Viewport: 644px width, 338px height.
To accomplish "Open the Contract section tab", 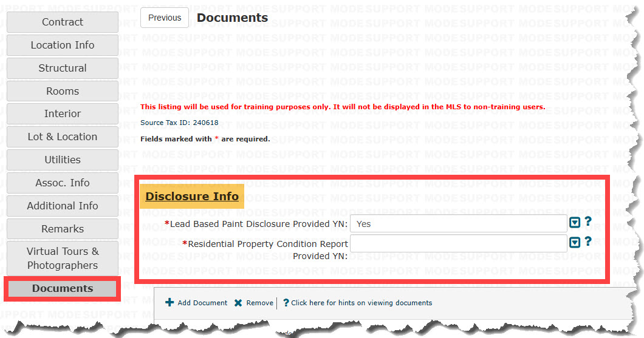I will 63,22.
